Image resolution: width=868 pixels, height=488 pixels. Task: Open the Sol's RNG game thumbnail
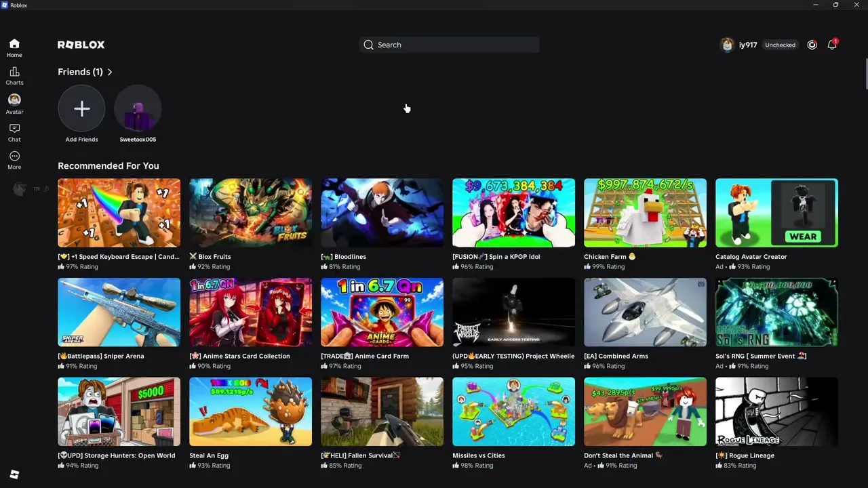tap(776, 312)
